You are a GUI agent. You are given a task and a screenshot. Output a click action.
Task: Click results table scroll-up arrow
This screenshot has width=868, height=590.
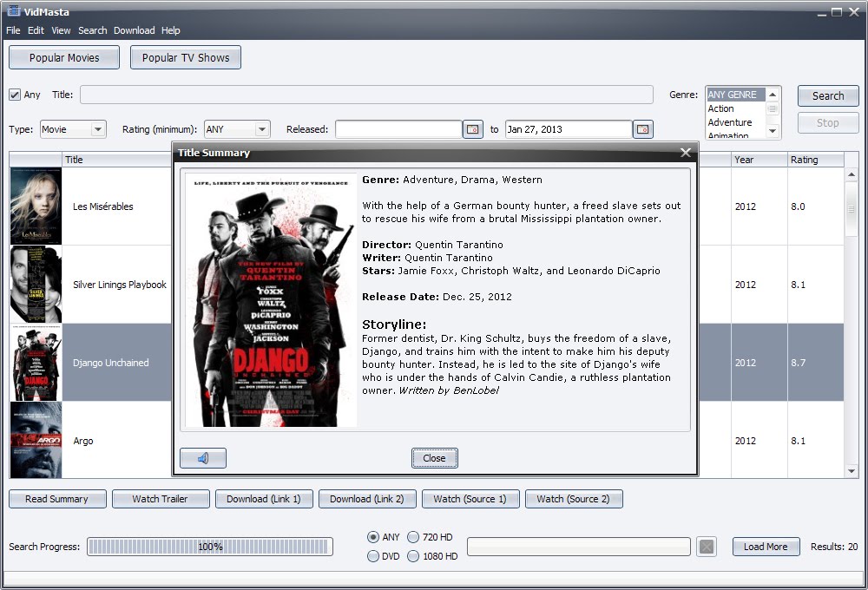click(852, 175)
